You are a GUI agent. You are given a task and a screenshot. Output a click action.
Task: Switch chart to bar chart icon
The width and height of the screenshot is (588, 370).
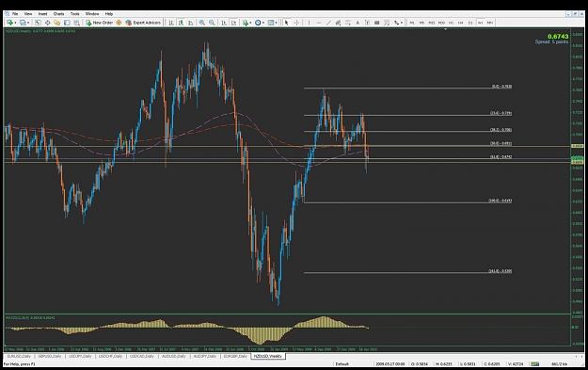(x=171, y=23)
